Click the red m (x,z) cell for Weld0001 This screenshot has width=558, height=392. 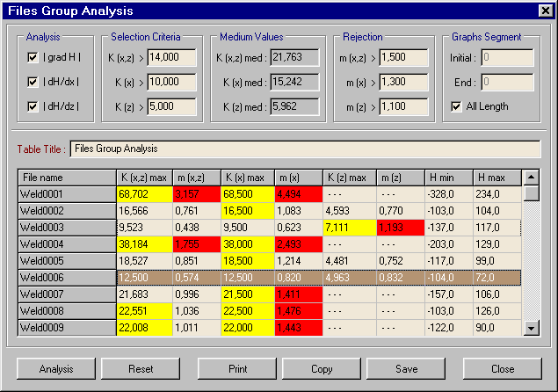point(194,194)
